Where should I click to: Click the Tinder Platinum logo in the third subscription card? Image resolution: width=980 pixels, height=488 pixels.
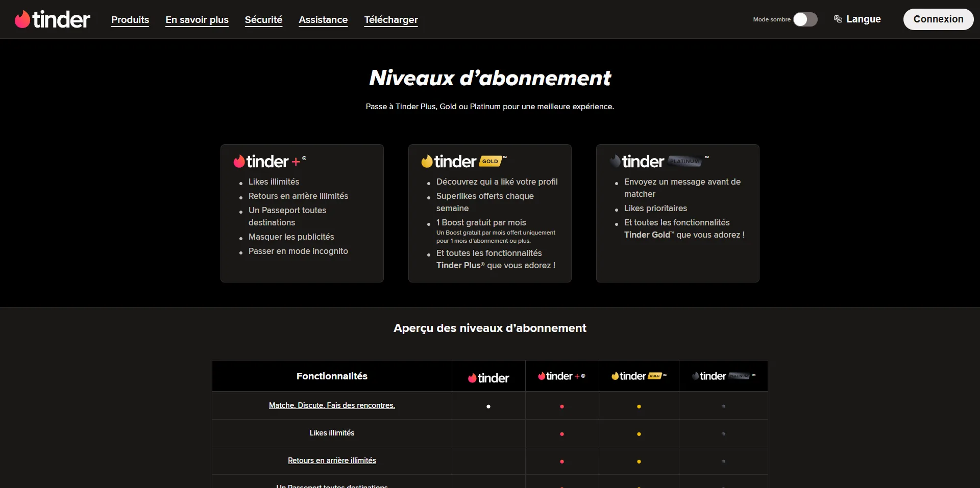(659, 161)
